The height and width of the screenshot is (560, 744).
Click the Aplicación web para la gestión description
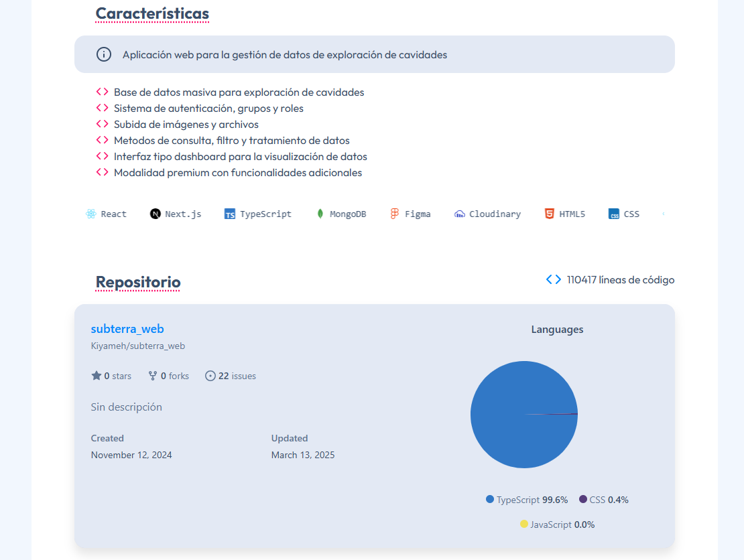coord(285,54)
